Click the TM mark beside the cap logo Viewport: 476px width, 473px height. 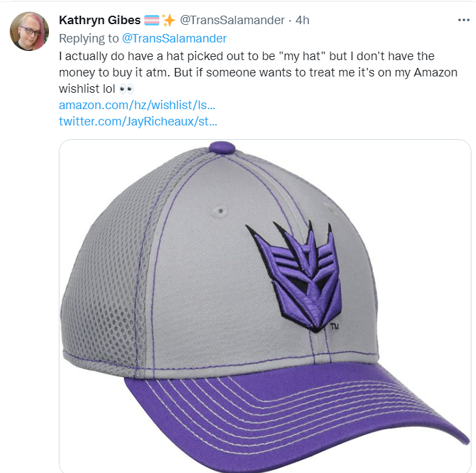click(335, 327)
